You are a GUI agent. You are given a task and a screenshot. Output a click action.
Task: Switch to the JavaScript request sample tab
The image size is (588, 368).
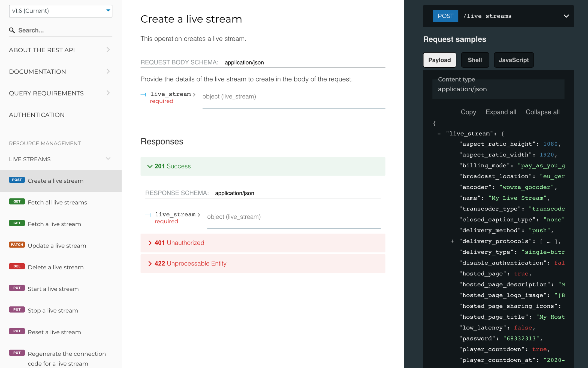(x=514, y=60)
